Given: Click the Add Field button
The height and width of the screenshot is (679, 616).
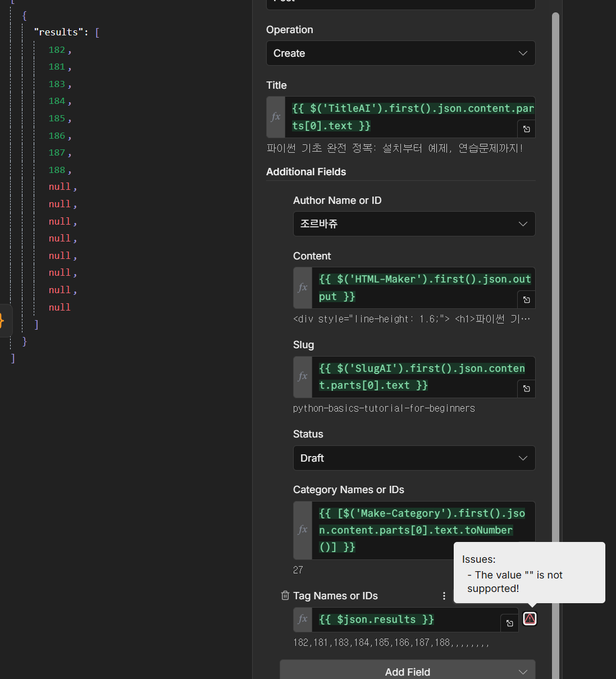Looking at the screenshot, I should click(x=407, y=672).
